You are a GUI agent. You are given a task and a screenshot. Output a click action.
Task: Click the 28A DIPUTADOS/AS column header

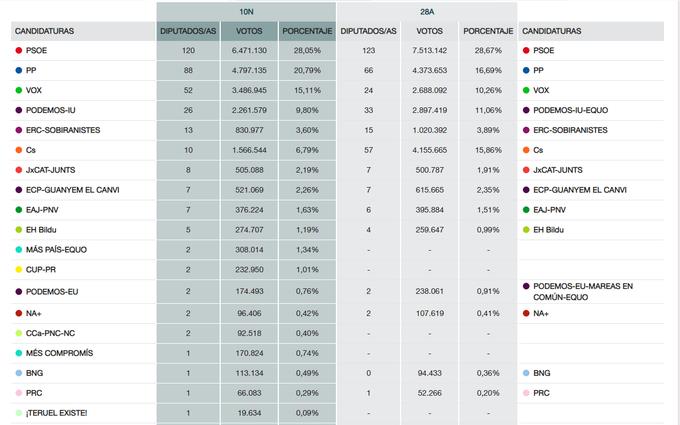(x=369, y=31)
